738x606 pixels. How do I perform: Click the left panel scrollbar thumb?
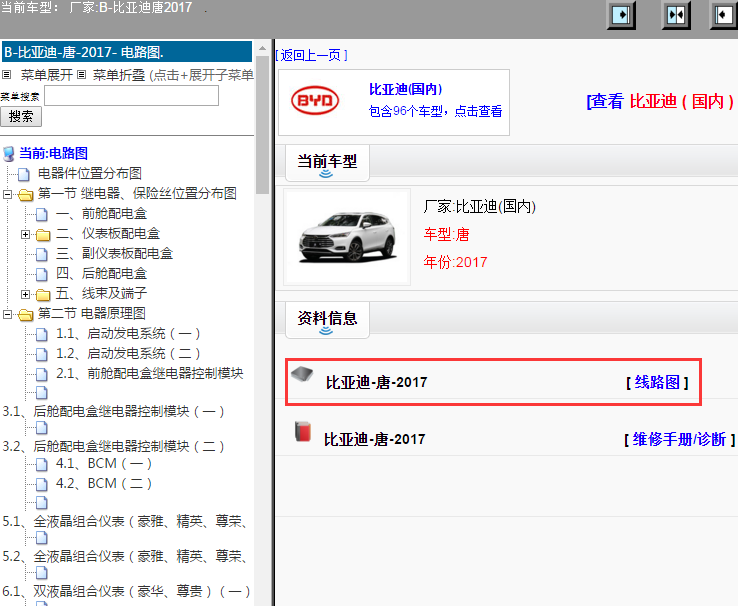tap(262, 125)
